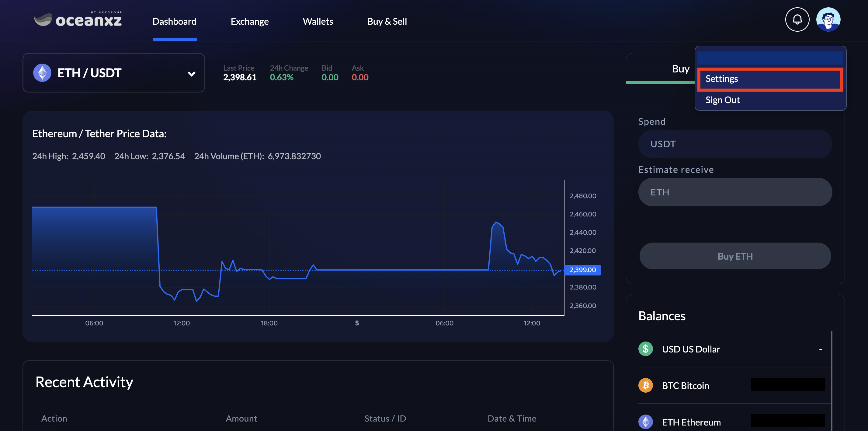Image resolution: width=868 pixels, height=431 pixels.
Task: Expand the ETH / USDT pair chevron
Action: coord(191,74)
